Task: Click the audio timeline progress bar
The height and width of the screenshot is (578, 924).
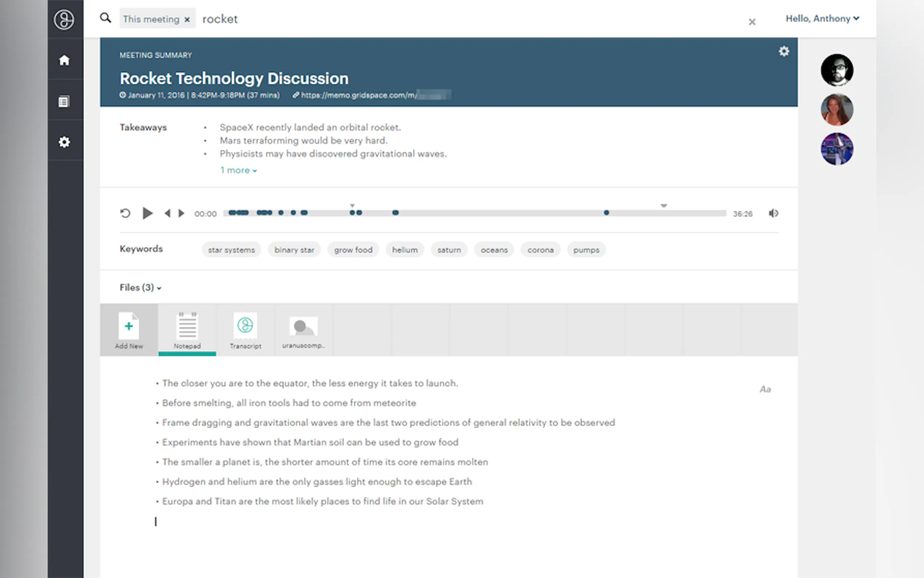Action: [x=497, y=213]
